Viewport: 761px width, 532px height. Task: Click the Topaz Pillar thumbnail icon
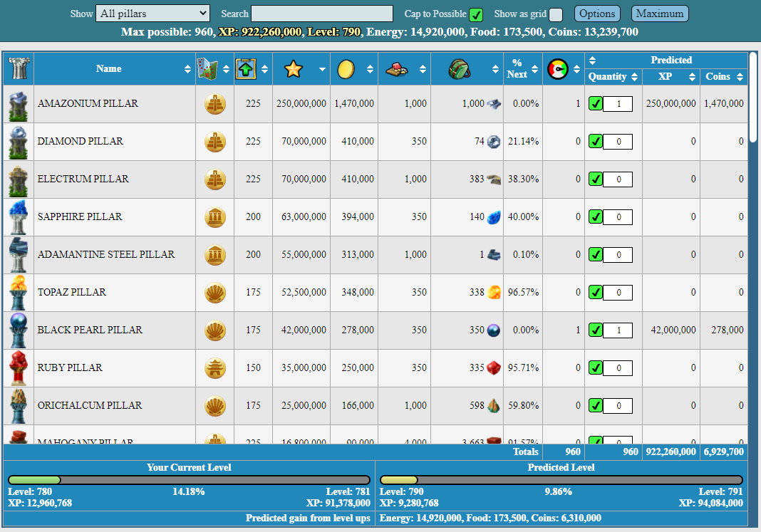pos(19,293)
